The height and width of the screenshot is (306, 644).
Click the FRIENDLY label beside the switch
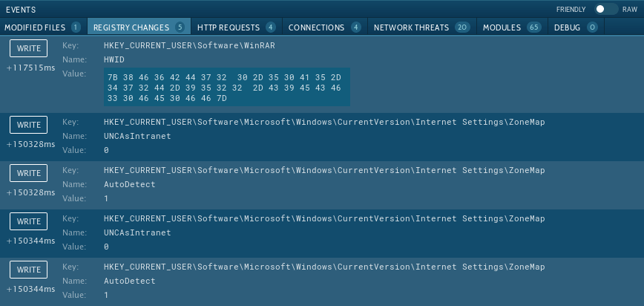tap(572, 9)
